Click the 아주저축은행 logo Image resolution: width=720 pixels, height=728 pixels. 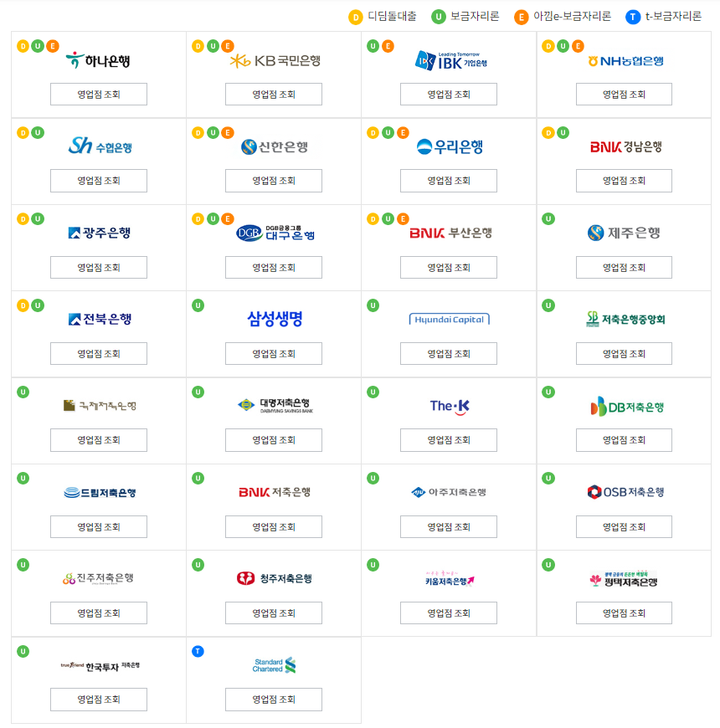click(449, 492)
